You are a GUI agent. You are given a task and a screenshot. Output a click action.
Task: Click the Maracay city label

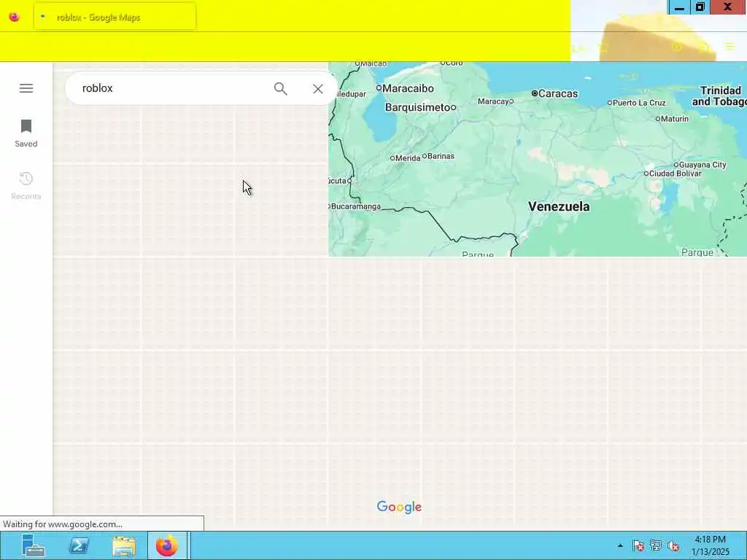(492, 101)
